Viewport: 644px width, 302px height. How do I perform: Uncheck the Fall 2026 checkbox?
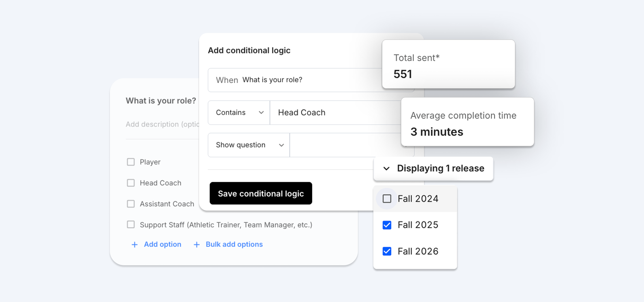tap(387, 251)
